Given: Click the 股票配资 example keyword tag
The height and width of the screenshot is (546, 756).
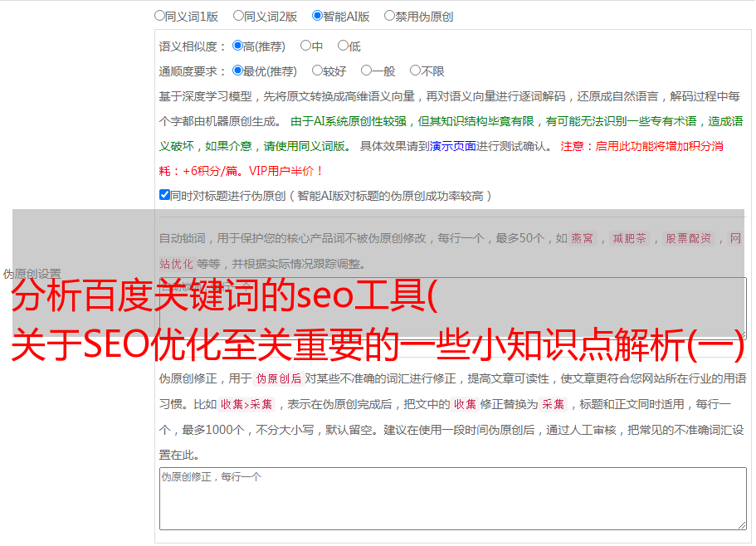Looking at the screenshot, I should coord(689,238).
